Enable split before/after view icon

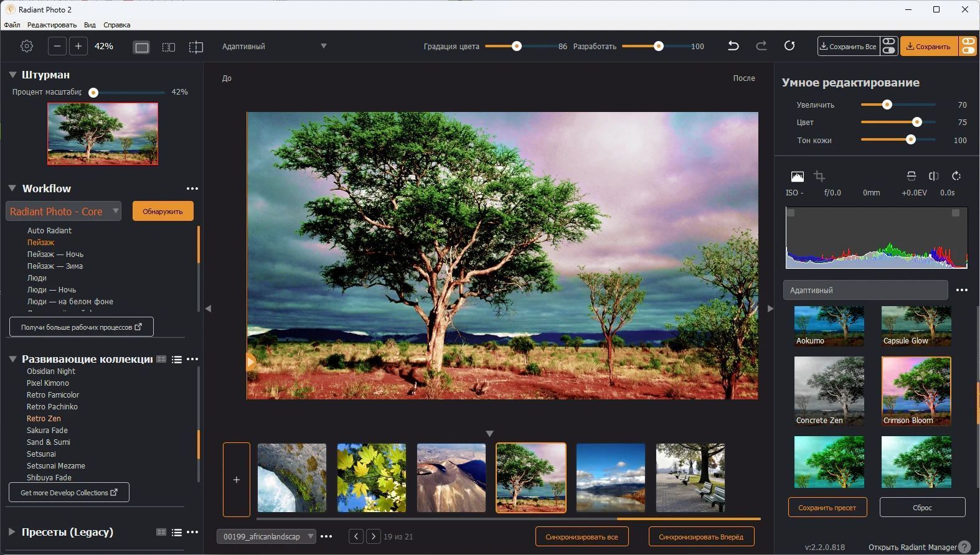coord(196,47)
